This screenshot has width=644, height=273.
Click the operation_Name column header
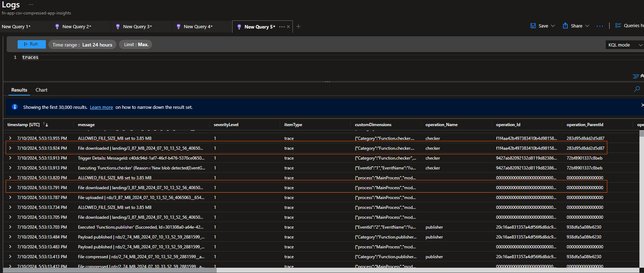pos(441,125)
